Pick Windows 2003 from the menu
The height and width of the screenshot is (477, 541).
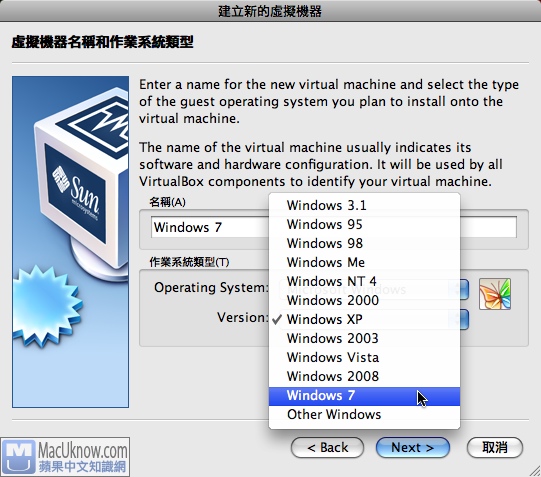coord(364,338)
